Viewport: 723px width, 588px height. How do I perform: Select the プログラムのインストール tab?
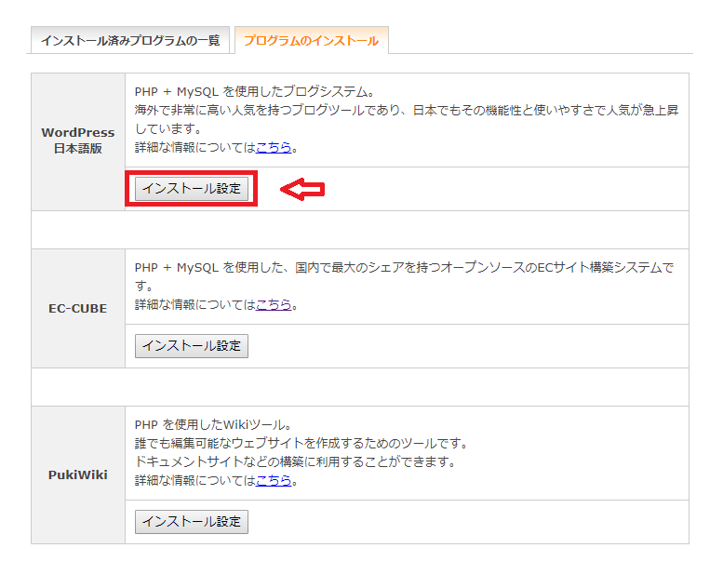[311, 41]
